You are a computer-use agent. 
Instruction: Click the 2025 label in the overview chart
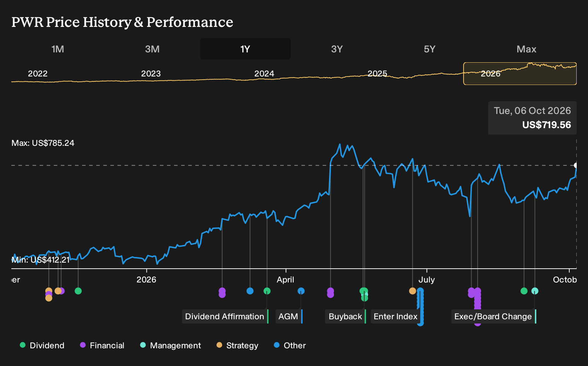377,74
